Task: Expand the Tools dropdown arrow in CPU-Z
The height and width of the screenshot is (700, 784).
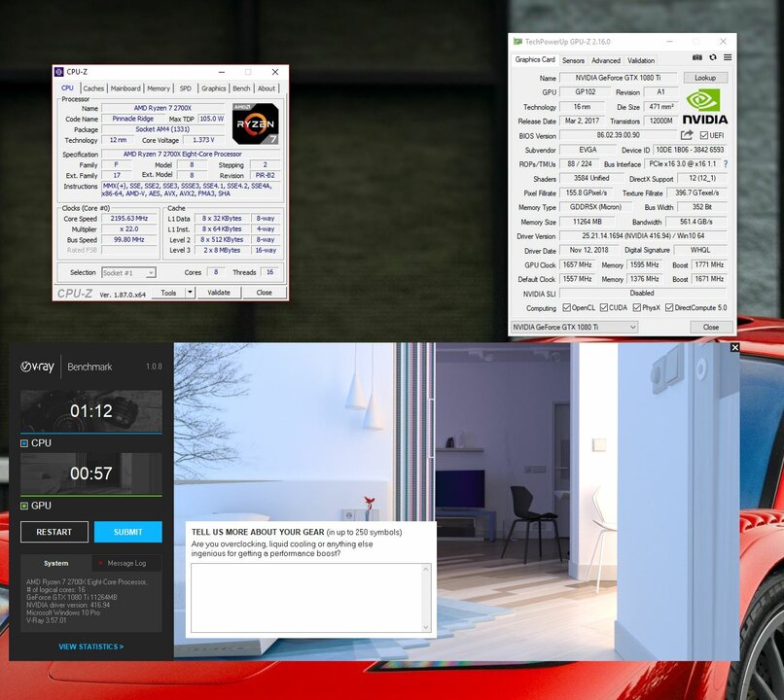Action: (x=190, y=293)
